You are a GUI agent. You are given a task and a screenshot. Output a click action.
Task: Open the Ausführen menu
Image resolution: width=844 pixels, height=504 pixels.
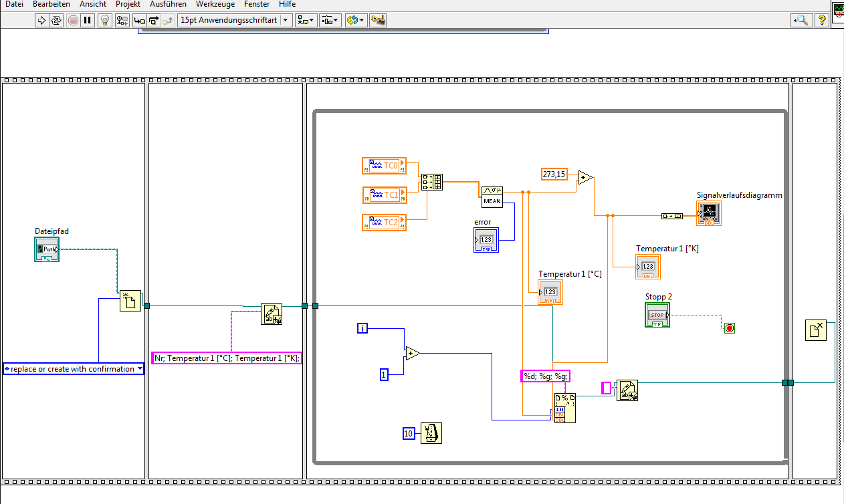click(168, 4)
